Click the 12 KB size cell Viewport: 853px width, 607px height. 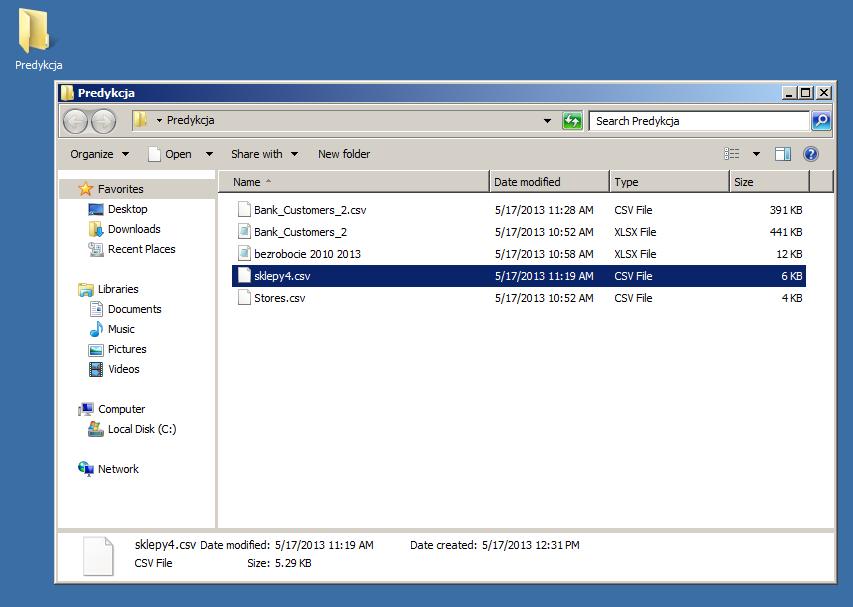pyautogui.click(x=789, y=254)
